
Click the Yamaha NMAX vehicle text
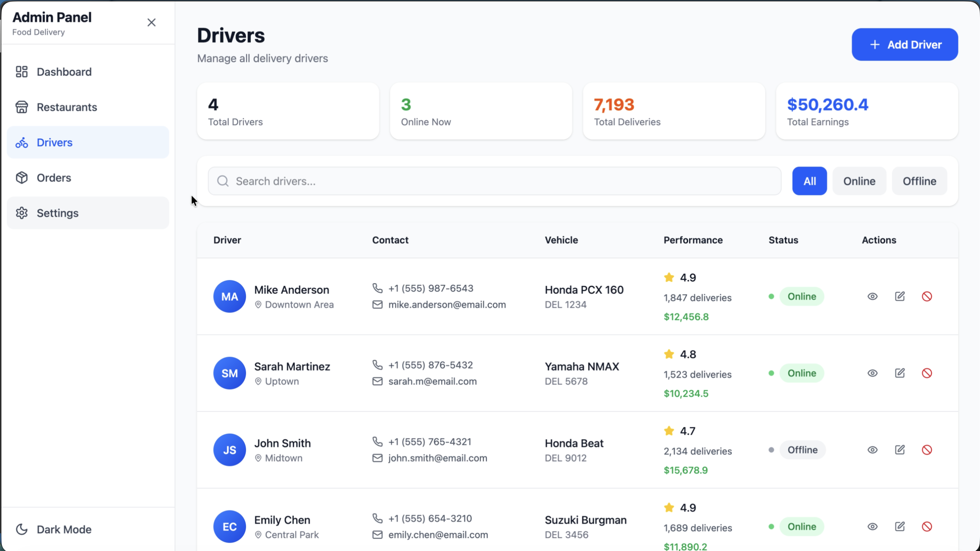[582, 366]
